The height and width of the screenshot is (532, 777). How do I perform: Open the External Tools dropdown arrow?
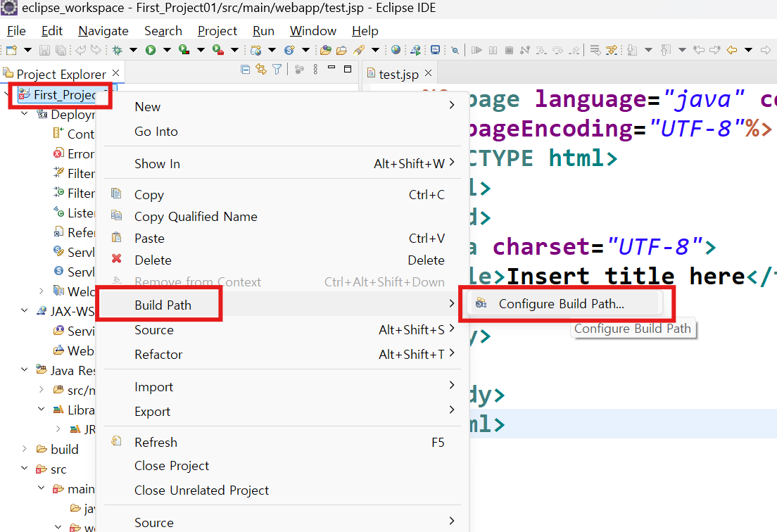tap(234, 50)
